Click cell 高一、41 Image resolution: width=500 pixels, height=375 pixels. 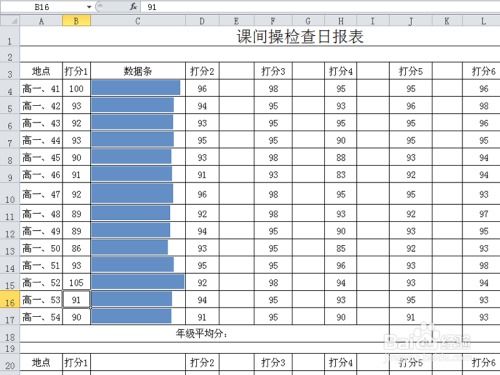[41, 88]
